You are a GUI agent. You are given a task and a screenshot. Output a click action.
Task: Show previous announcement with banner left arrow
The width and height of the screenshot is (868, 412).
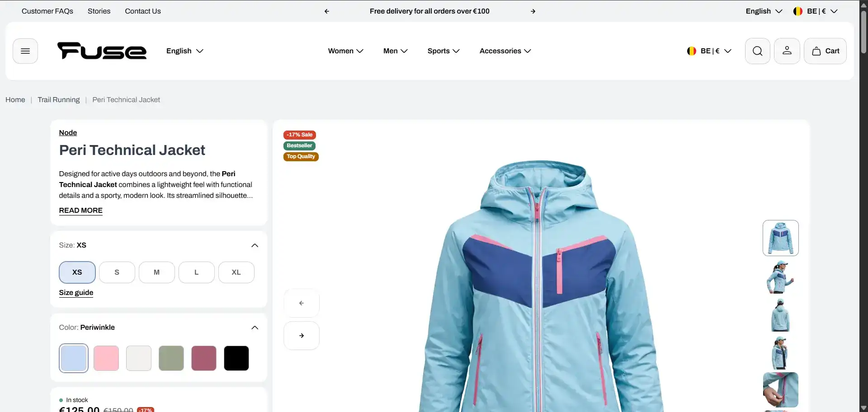(x=327, y=11)
